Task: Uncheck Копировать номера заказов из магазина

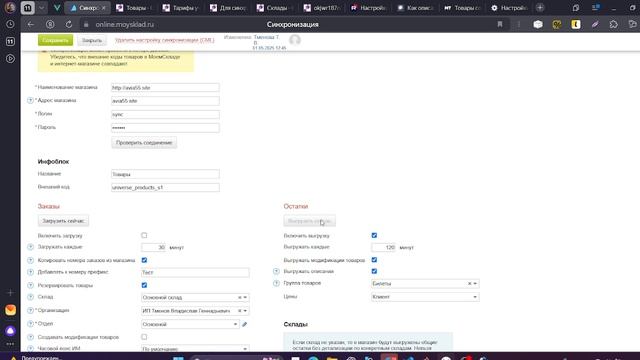Action: point(144,260)
